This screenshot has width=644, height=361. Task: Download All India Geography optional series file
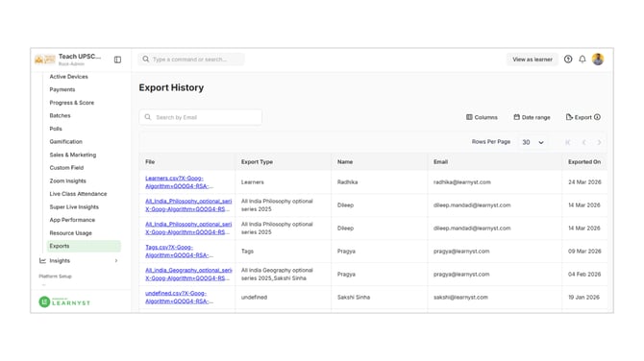(188, 274)
